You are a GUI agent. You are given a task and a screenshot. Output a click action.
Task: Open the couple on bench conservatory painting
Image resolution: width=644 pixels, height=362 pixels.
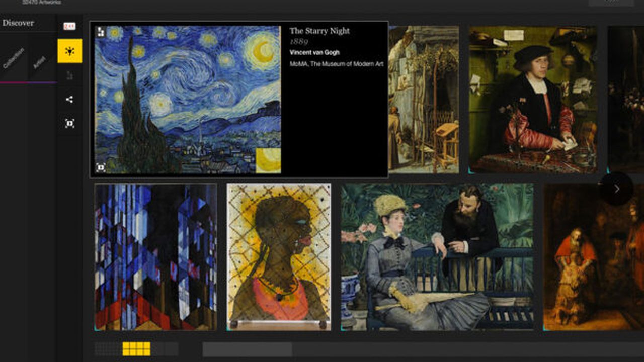pyautogui.click(x=437, y=257)
